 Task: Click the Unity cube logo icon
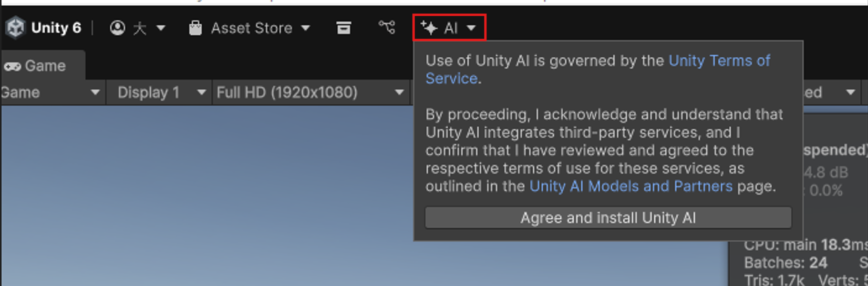pos(16,27)
